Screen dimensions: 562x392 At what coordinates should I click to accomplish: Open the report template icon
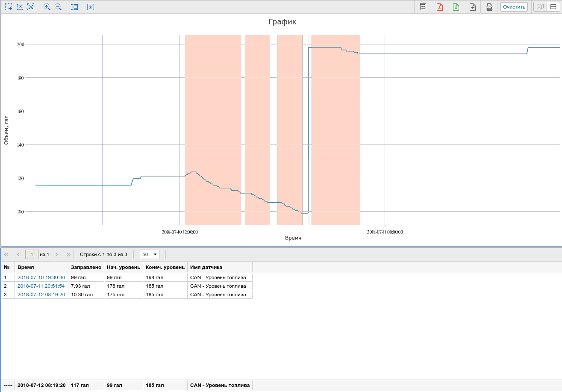tap(423, 7)
